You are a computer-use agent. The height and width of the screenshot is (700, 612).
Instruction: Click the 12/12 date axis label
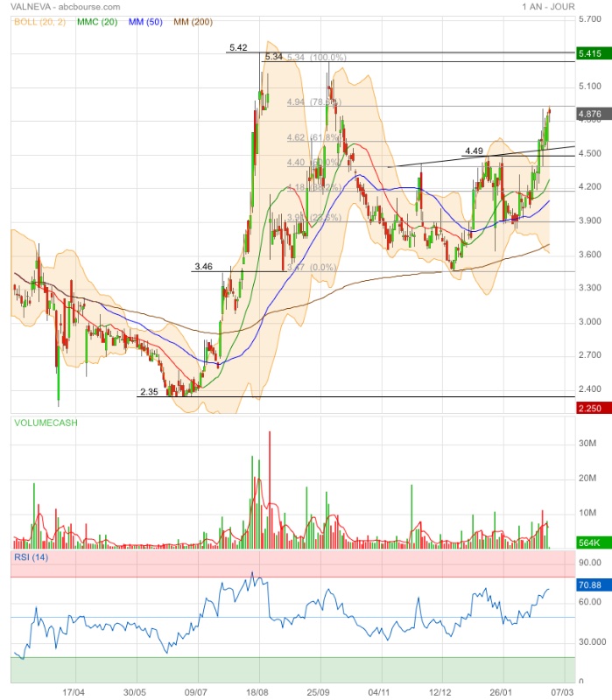coord(440,692)
